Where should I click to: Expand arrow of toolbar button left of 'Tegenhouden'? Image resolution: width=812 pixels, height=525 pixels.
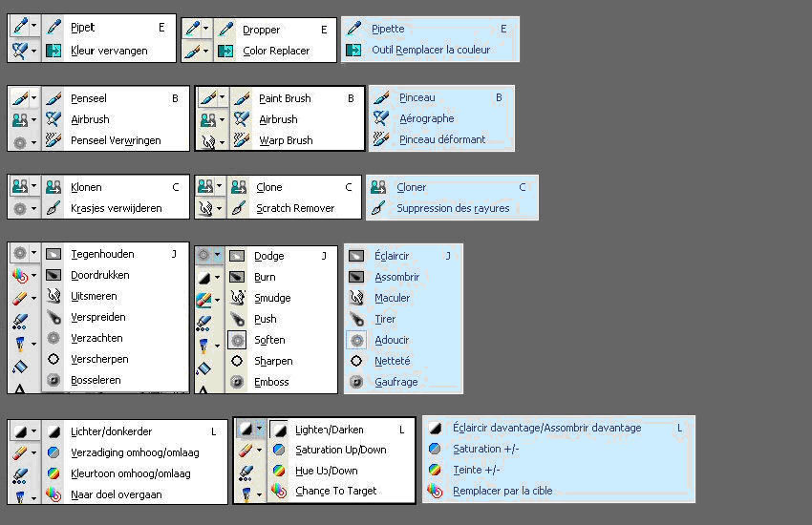click(x=33, y=253)
